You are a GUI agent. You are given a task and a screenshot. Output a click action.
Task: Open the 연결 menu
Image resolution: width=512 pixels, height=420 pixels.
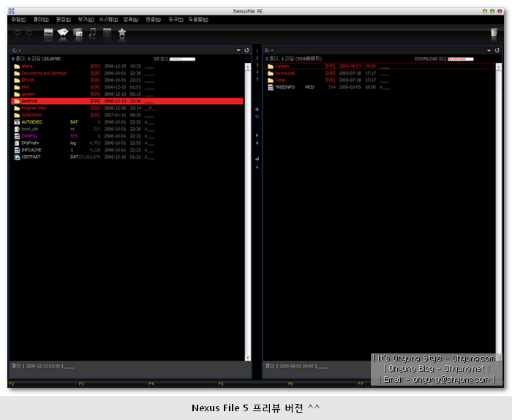click(x=153, y=20)
